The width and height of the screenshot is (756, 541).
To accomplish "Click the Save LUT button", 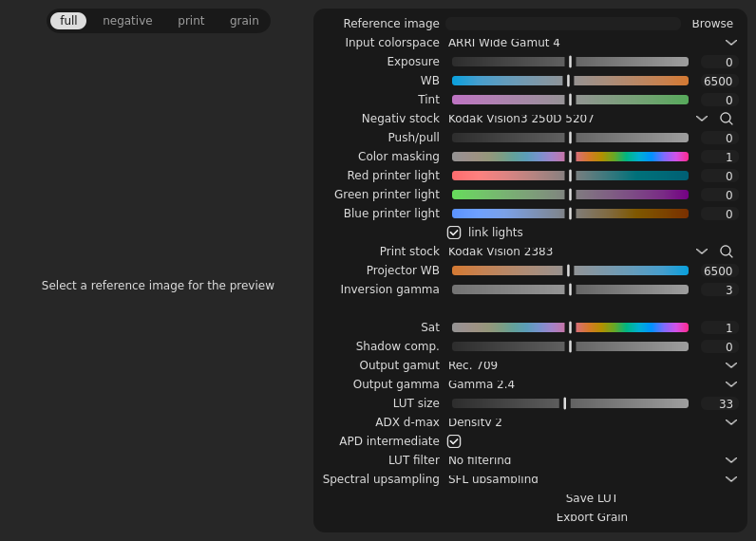I will tap(591, 498).
